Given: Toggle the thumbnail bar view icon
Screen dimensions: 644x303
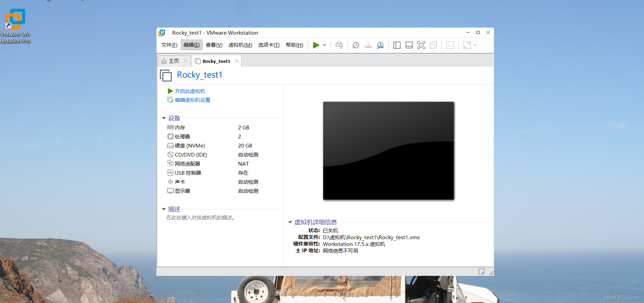Looking at the screenshot, I should click(409, 45).
